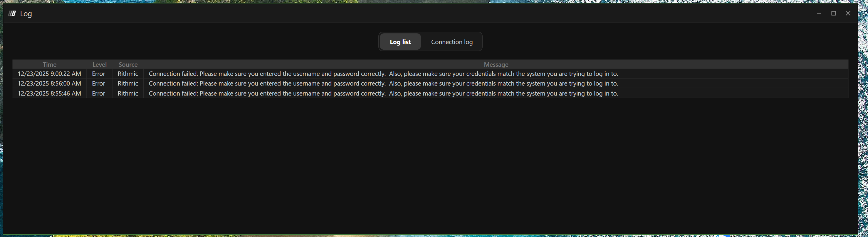This screenshot has width=868, height=237.
Task: Click the Error level of the 8:56:00 entry
Action: [99, 84]
